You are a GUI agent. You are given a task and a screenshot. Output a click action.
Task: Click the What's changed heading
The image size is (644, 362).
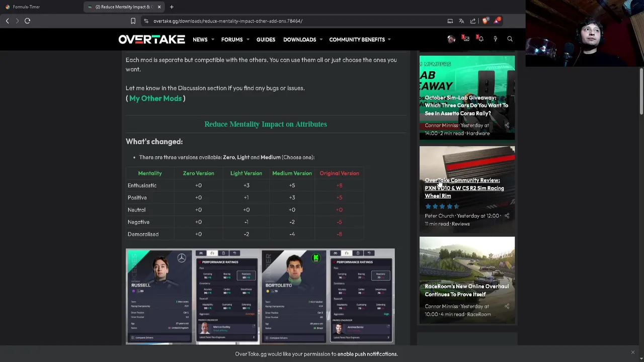tap(154, 142)
